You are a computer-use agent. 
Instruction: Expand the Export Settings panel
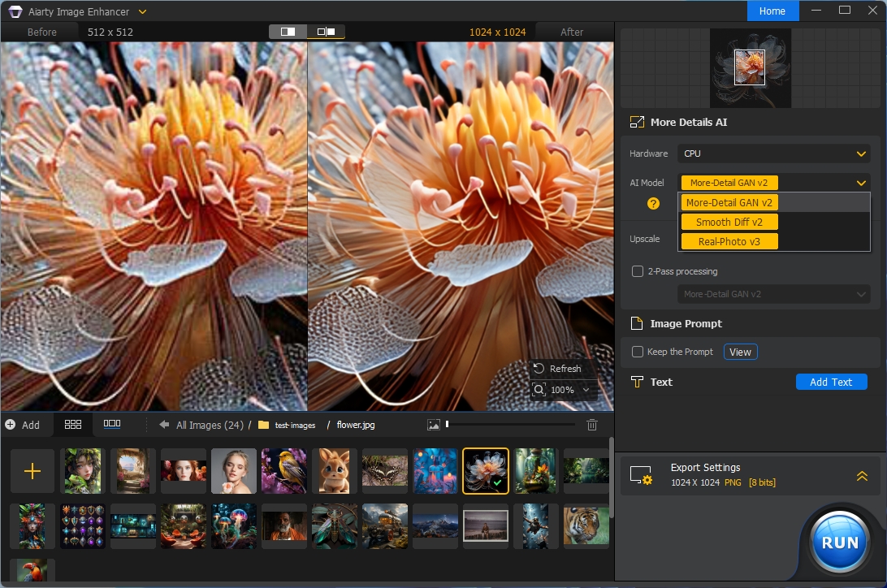862,477
